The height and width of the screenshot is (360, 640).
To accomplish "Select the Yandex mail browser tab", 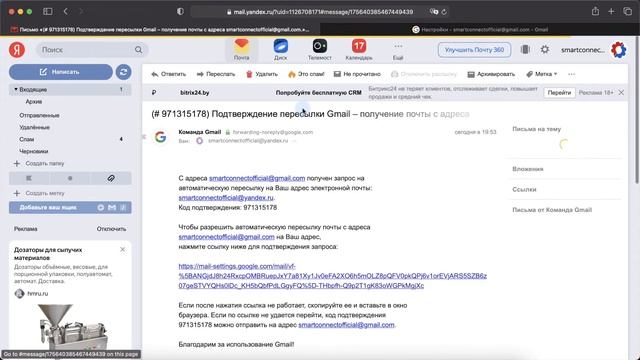I will pos(160,29).
